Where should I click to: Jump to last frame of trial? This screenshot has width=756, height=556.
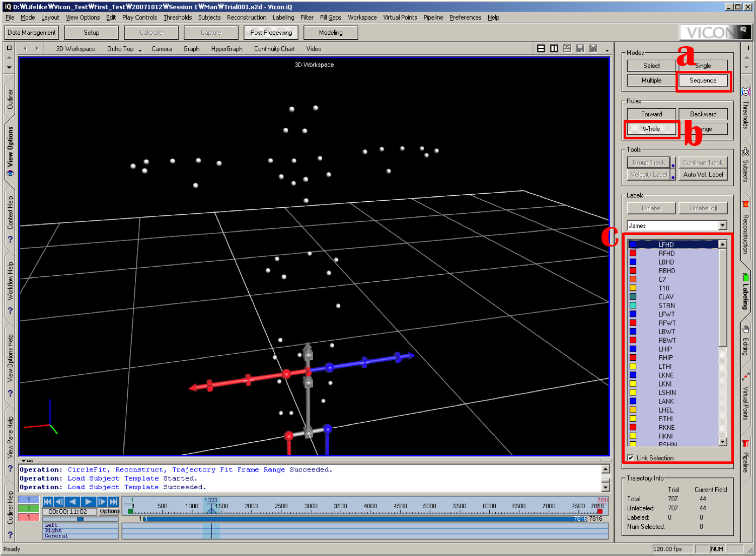click(x=113, y=502)
